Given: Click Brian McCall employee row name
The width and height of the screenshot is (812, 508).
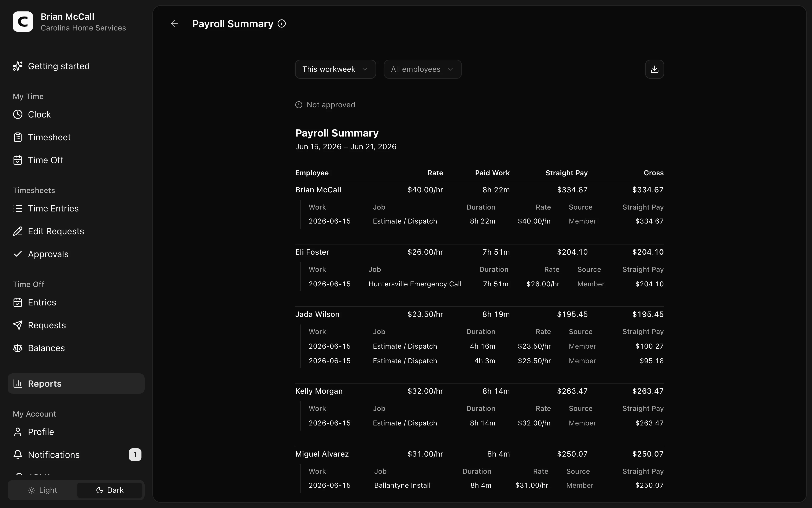Looking at the screenshot, I should pyautogui.click(x=318, y=190).
